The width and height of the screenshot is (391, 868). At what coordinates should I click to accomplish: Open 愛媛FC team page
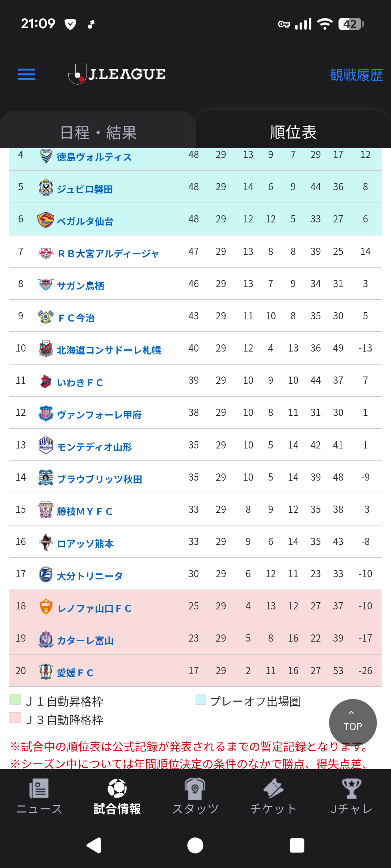coord(75,673)
